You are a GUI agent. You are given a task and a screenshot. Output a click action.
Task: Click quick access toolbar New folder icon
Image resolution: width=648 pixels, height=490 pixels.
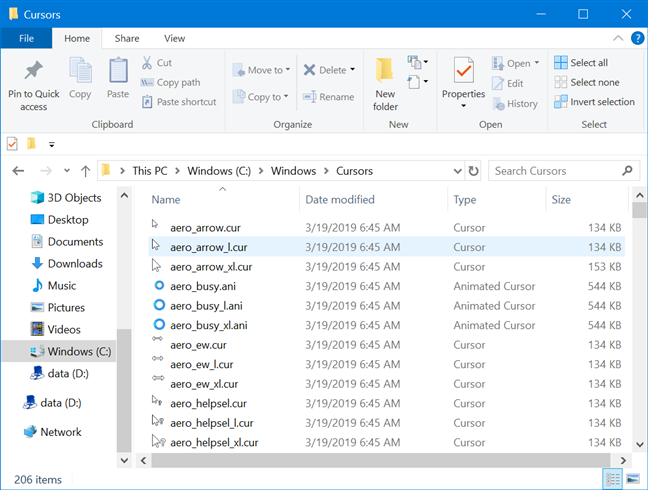[31, 144]
